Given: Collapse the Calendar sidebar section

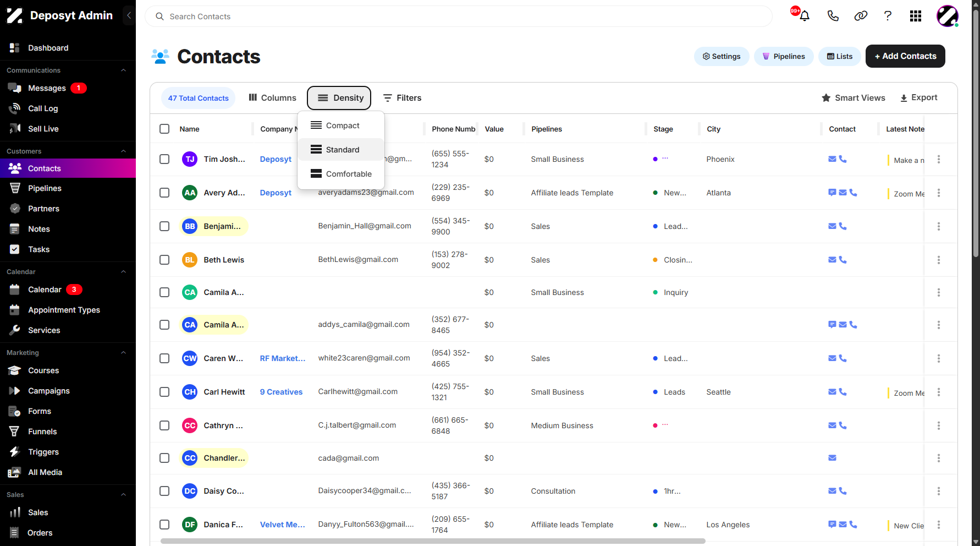Looking at the screenshot, I should (x=124, y=272).
